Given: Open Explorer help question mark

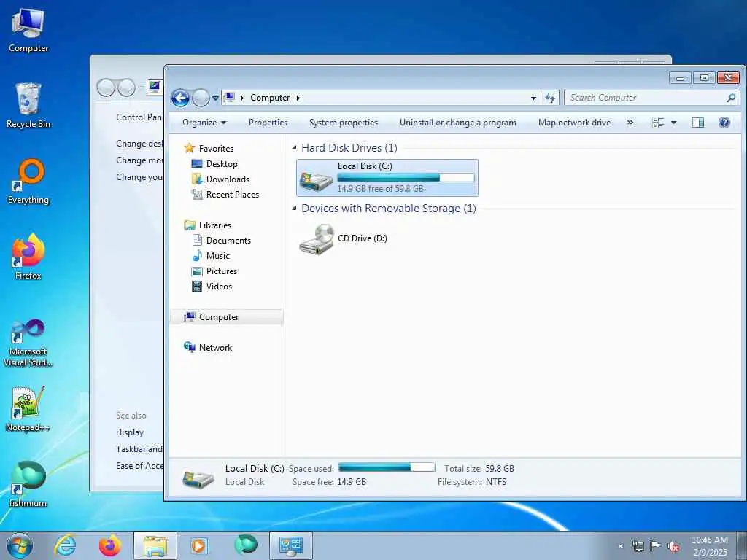Looking at the screenshot, I should click(x=724, y=122).
